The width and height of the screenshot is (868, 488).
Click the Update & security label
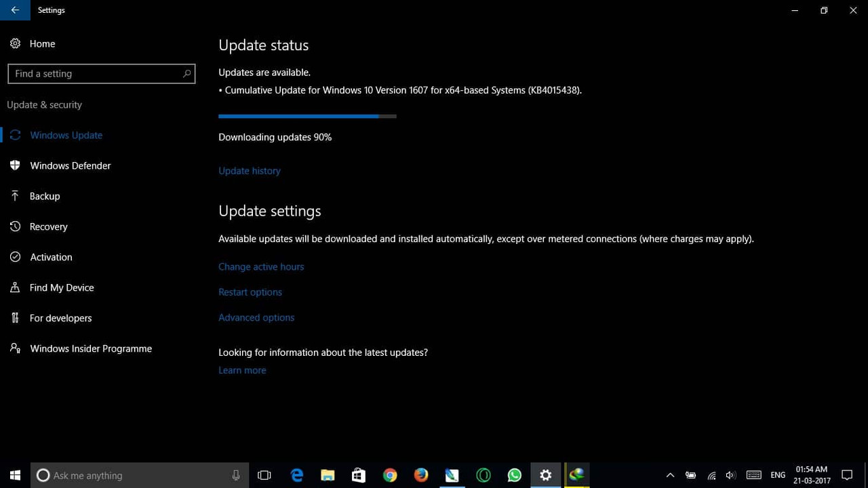pyautogui.click(x=45, y=105)
